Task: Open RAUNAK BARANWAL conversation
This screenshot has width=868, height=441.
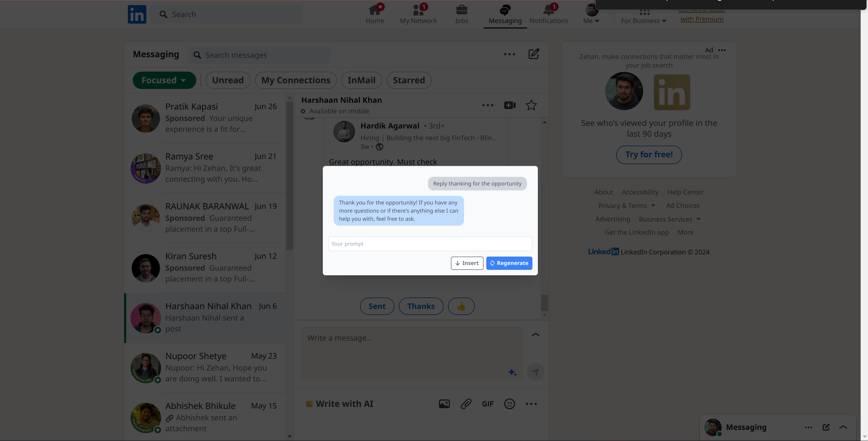Action: tap(205, 218)
